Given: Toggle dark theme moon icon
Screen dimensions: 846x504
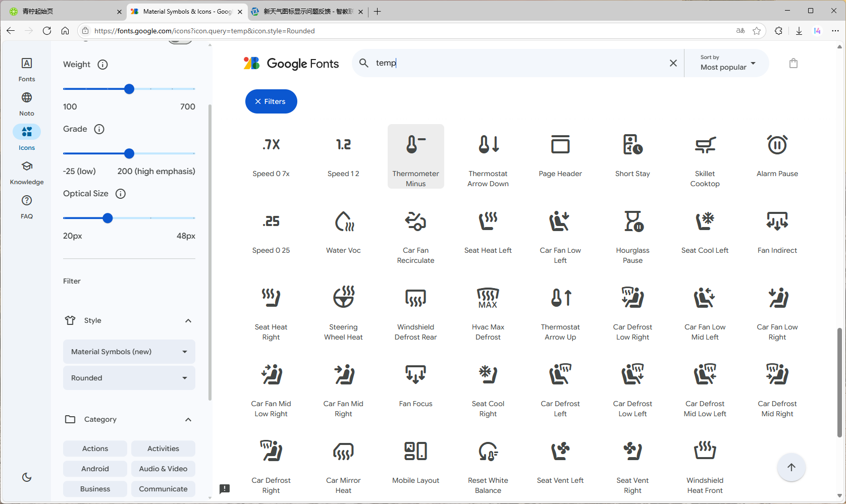Looking at the screenshot, I should [27, 477].
